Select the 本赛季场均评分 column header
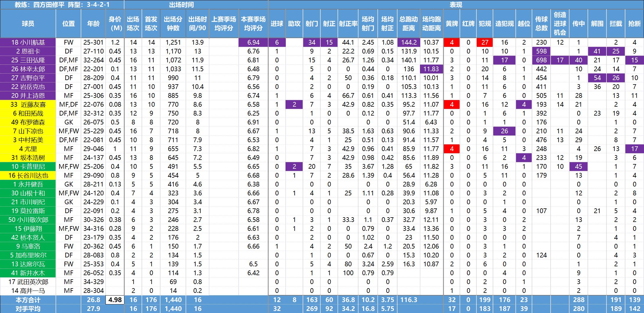This screenshot has width=644, height=313. click(x=253, y=24)
